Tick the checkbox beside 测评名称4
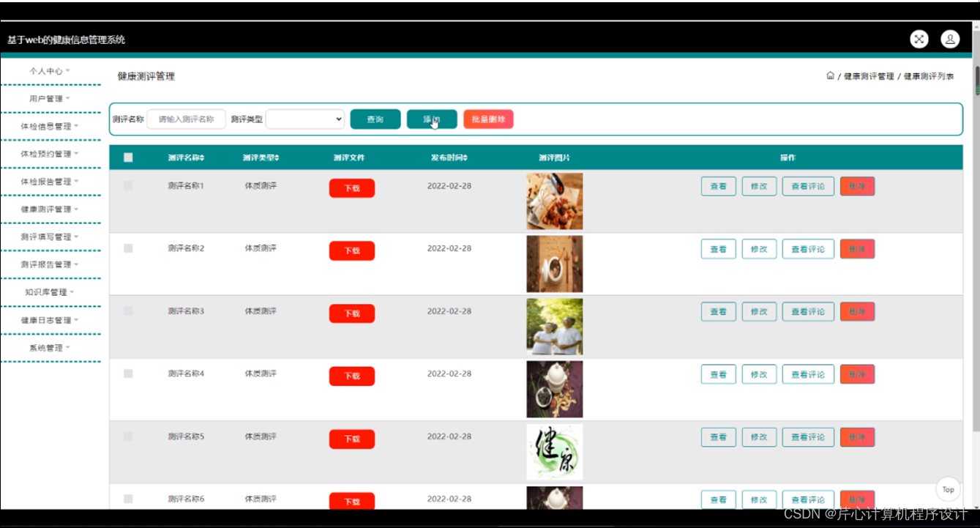 pyautogui.click(x=128, y=373)
